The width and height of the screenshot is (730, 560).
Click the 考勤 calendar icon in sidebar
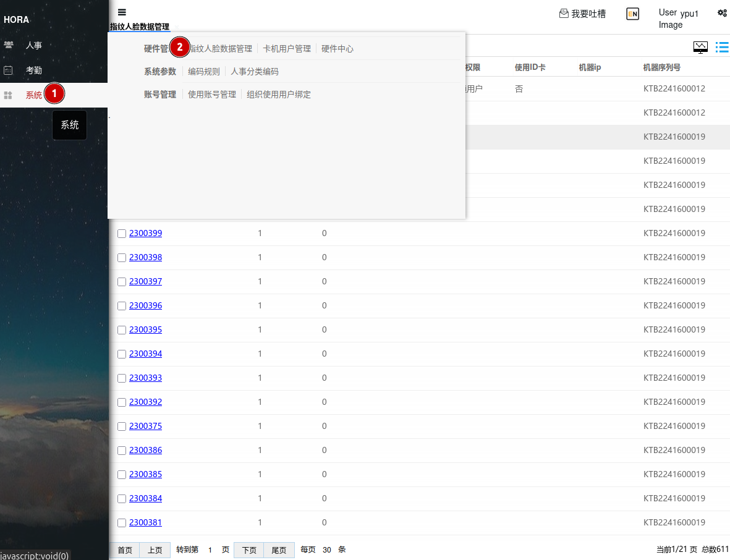point(9,70)
